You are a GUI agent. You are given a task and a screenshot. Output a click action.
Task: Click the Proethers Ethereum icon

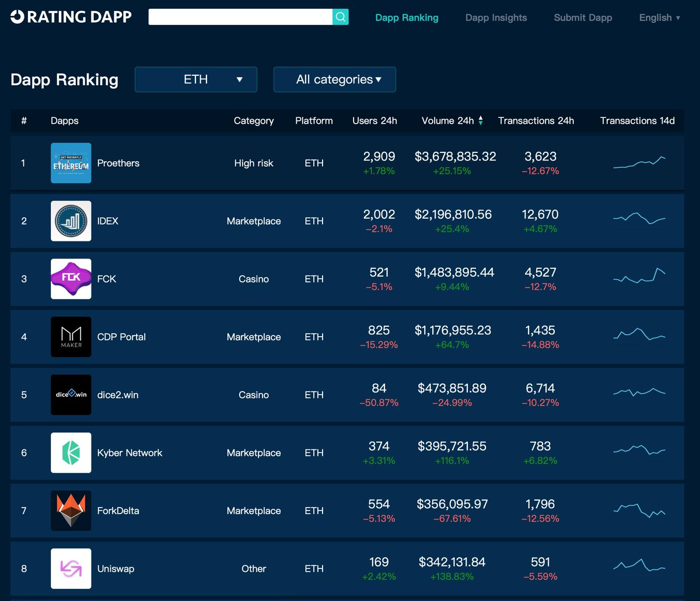(71, 163)
